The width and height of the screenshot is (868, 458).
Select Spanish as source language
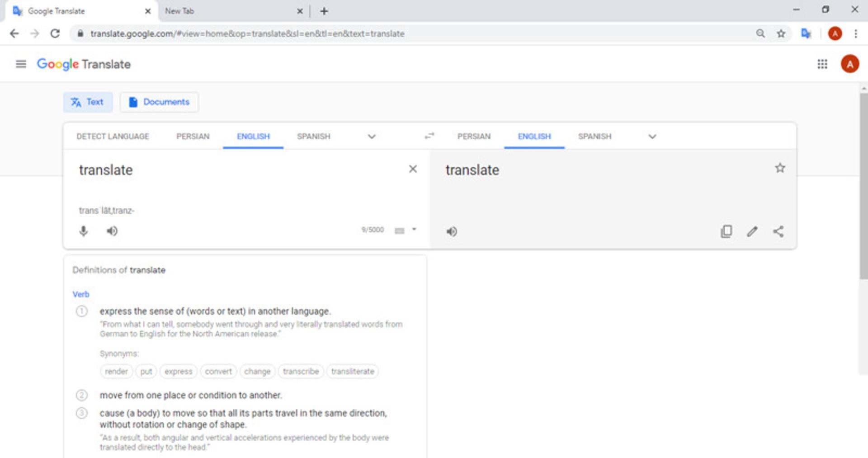tap(314, 137)
